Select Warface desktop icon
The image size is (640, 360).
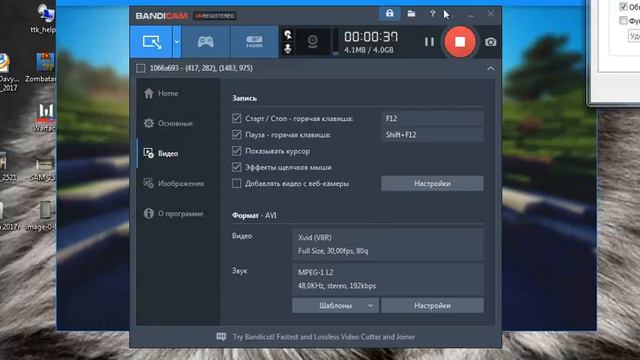[x=45, y=118]
